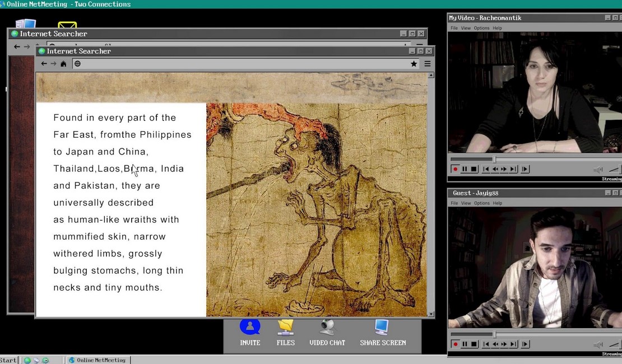The width and height of the screenshot is (622, 364).
Task: Open Help menu in Guest Jayig88 window
Action: click(x=498, y=203)
